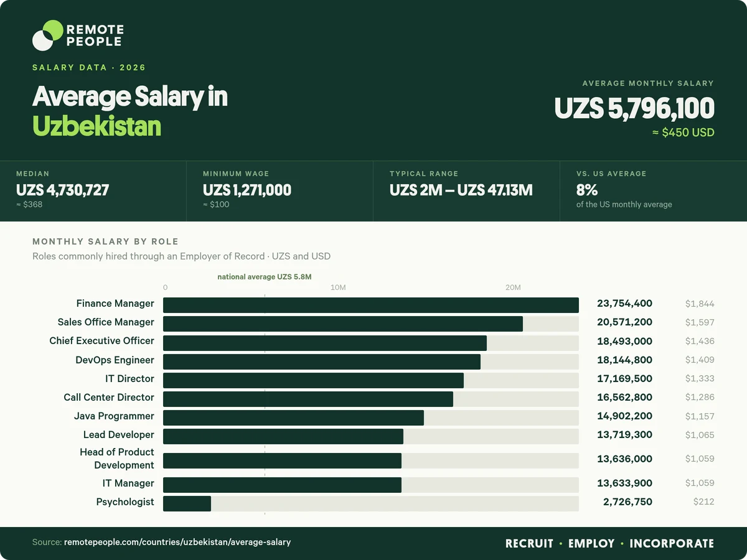Click the '$1,286' USD value
Screen dimensions: 747x560
(x=700, y=398)
